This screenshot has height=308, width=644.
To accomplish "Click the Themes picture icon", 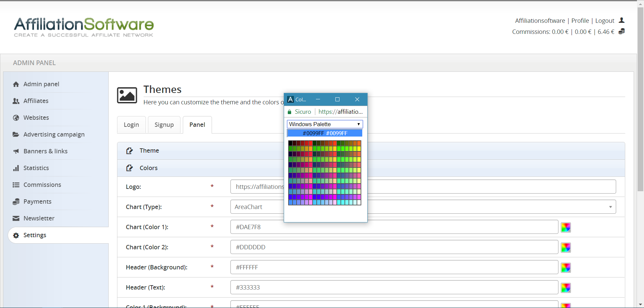I will [x=127, y=95].
